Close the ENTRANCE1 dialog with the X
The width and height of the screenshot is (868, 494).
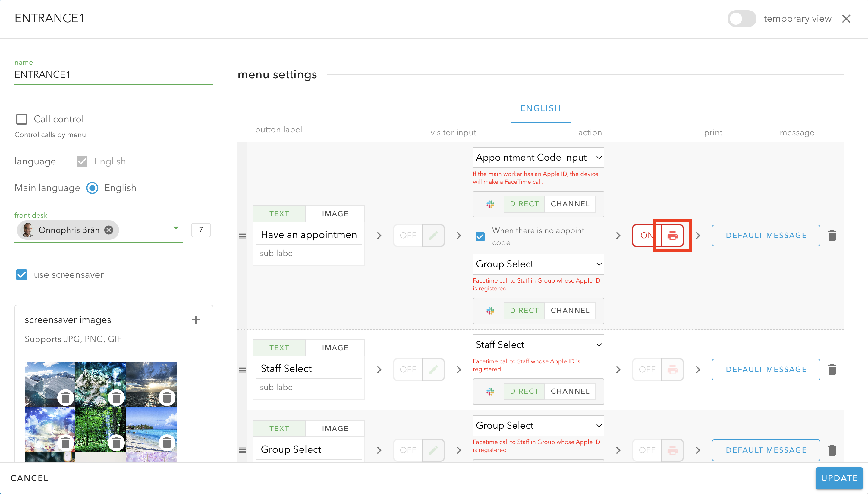point(846,19)
